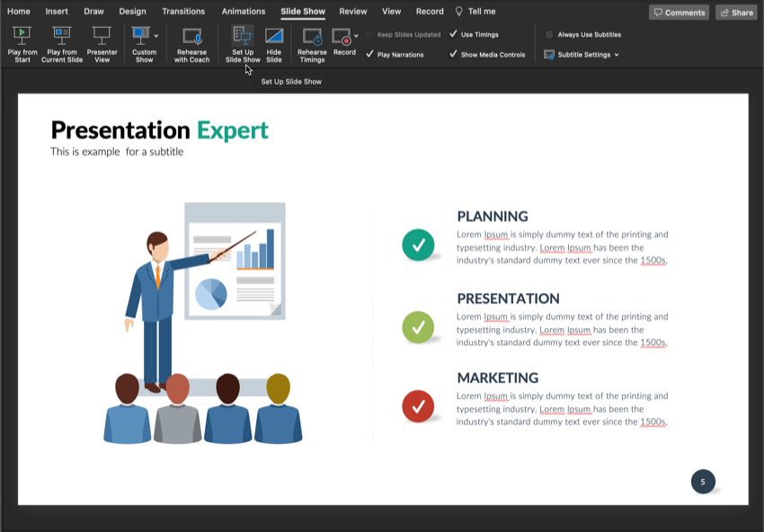Open the Review tab
764x532 pixels.
click(353, 11)
